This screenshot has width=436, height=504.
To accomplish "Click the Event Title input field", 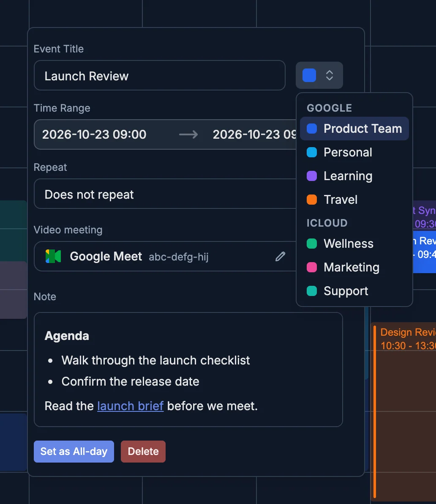I will [160, 75].
